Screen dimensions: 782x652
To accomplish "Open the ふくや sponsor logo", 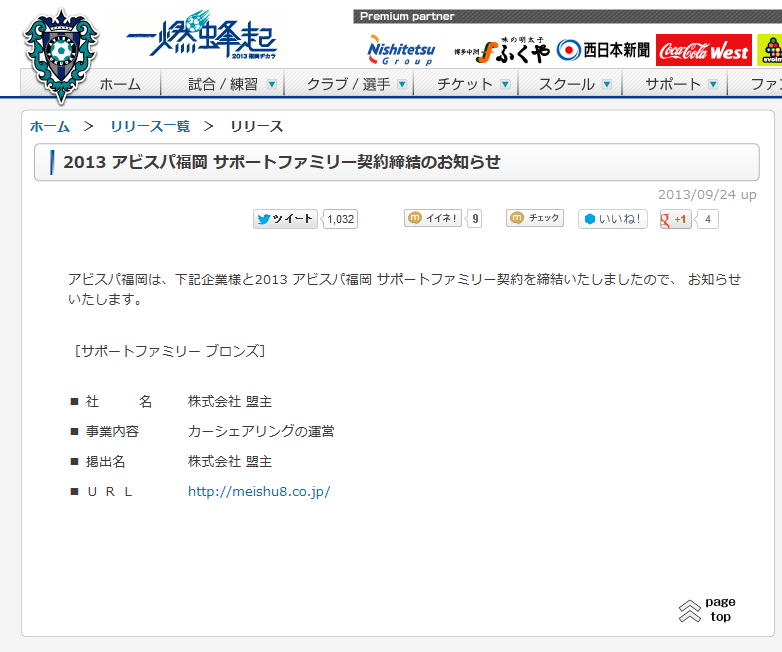I will [x=502, y=50].
